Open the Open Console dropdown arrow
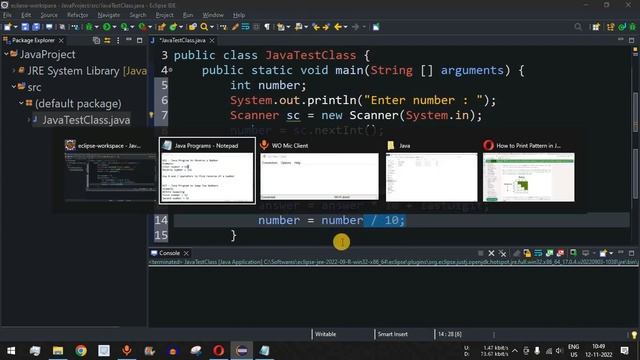This screenshot has width=640, height=360. [611, 253]
